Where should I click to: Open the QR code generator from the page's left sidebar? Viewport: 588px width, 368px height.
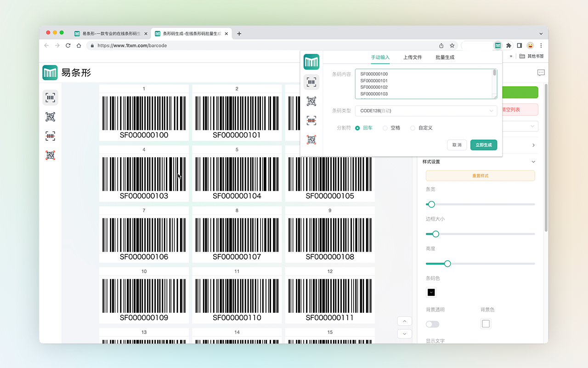pyautogui.click(x=50, y=117)
